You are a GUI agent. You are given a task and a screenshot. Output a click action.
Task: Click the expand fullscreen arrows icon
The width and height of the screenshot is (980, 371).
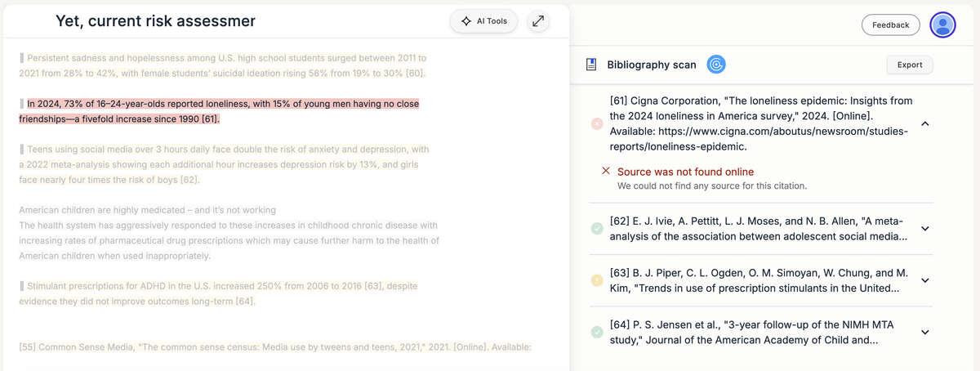coord(538,21)
